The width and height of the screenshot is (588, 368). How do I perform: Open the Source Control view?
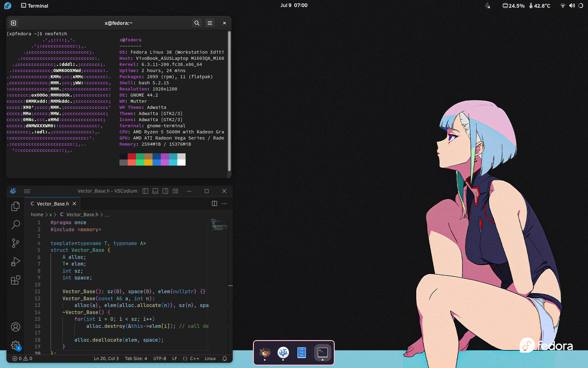coord(15,243)
